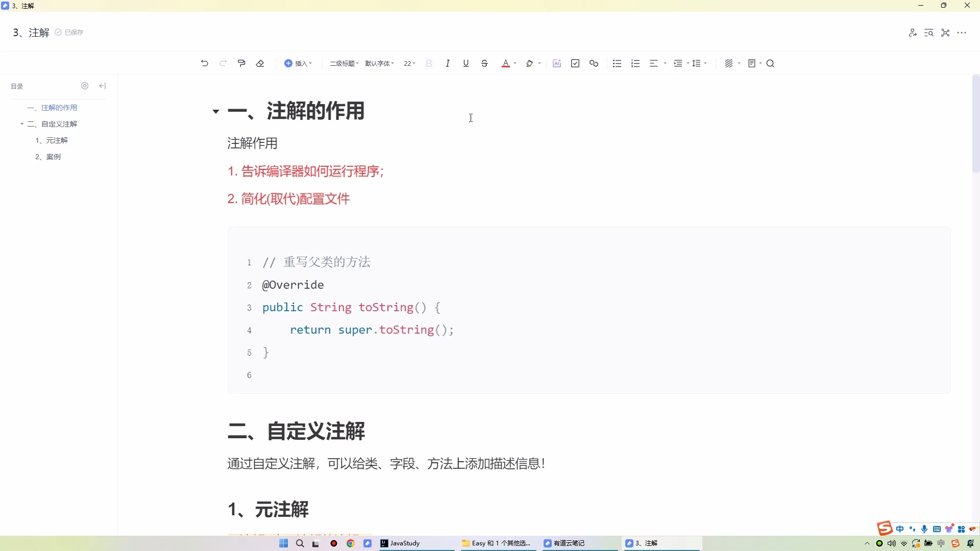The width and height of the screenshot is (980, 551).
Task: Toggle strikethrough formatting
Action: 484,63
